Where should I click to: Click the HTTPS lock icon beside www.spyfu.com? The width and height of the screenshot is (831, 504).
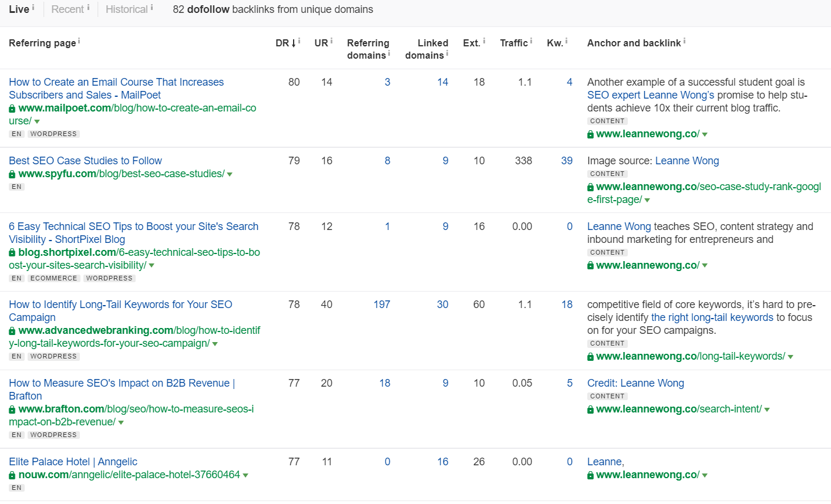coord(12,174)
